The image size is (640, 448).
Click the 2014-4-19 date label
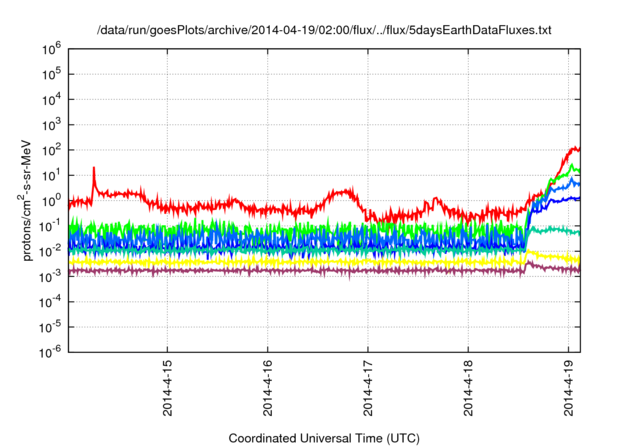point(569,388)
